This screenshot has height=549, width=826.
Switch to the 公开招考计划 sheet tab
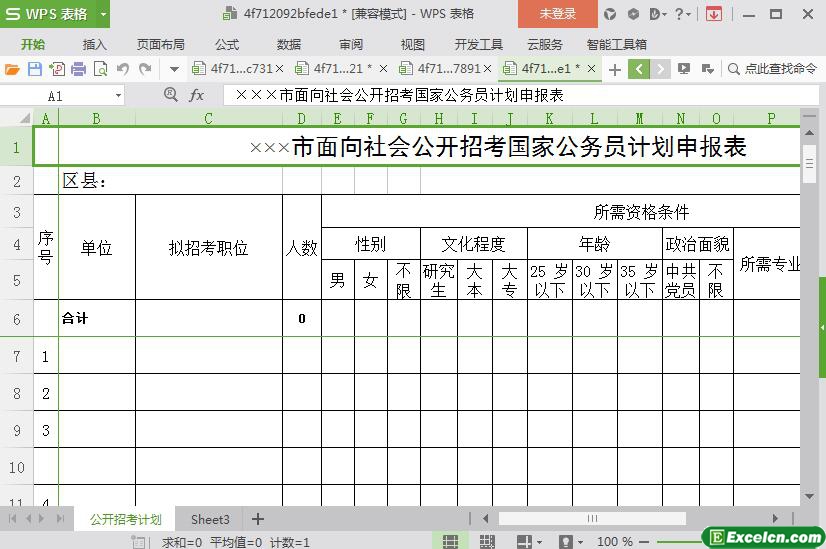tap(125, 519)
